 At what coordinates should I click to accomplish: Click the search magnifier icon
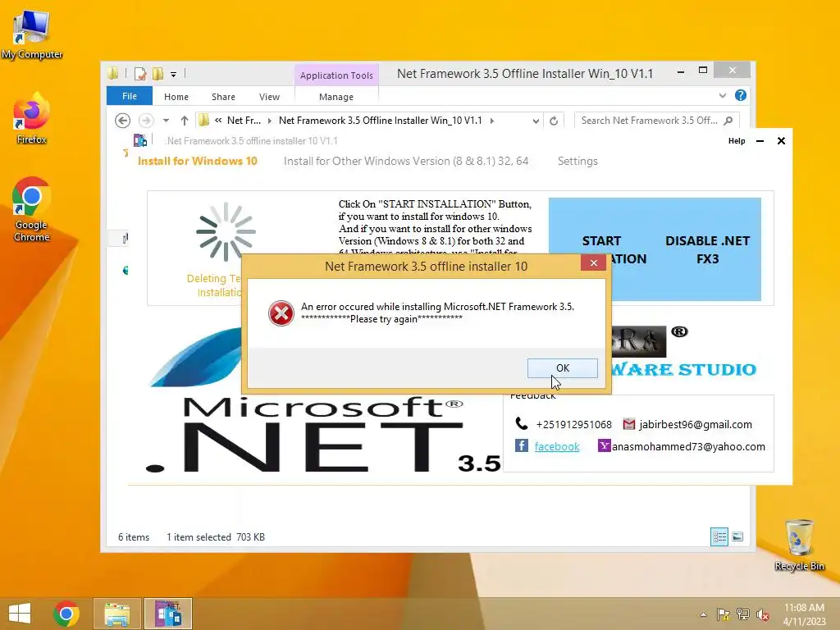[x=728, y=121]
